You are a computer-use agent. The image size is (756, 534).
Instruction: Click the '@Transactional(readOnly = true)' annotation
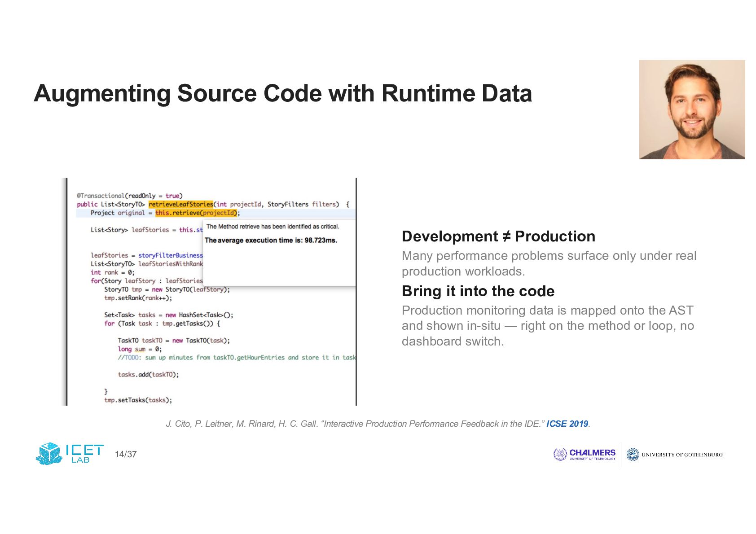(130, 196)
